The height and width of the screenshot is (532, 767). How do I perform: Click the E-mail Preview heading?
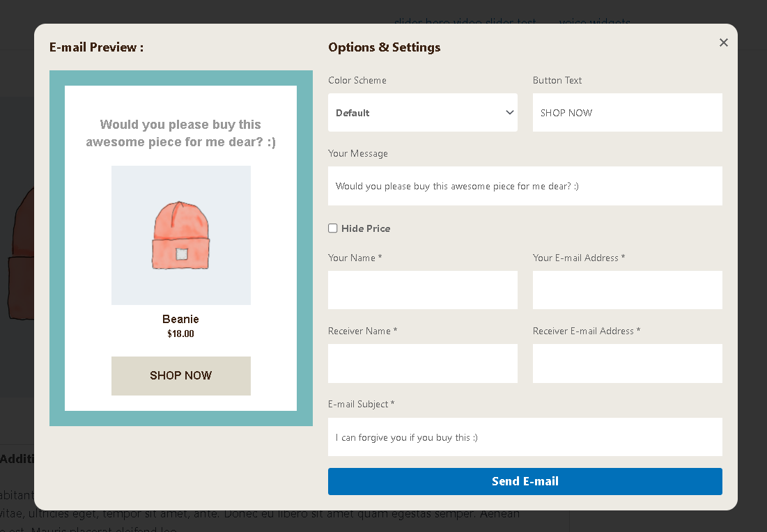pos(96,47)
